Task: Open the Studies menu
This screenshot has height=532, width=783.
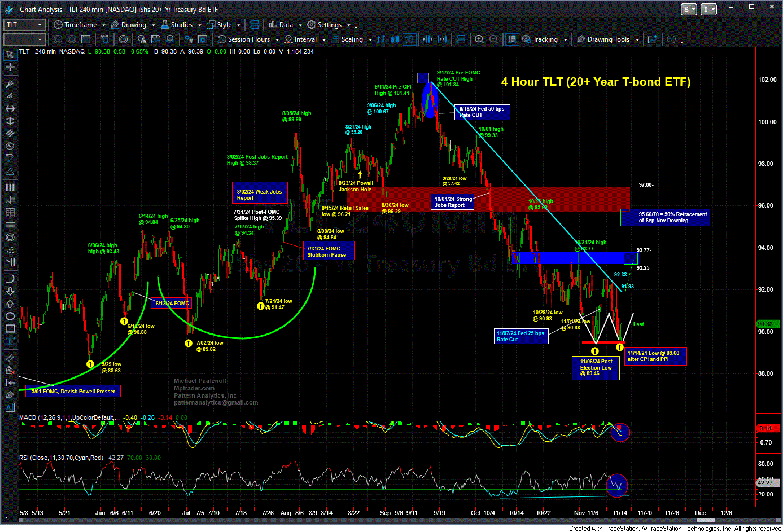Action: click(181, 25)
